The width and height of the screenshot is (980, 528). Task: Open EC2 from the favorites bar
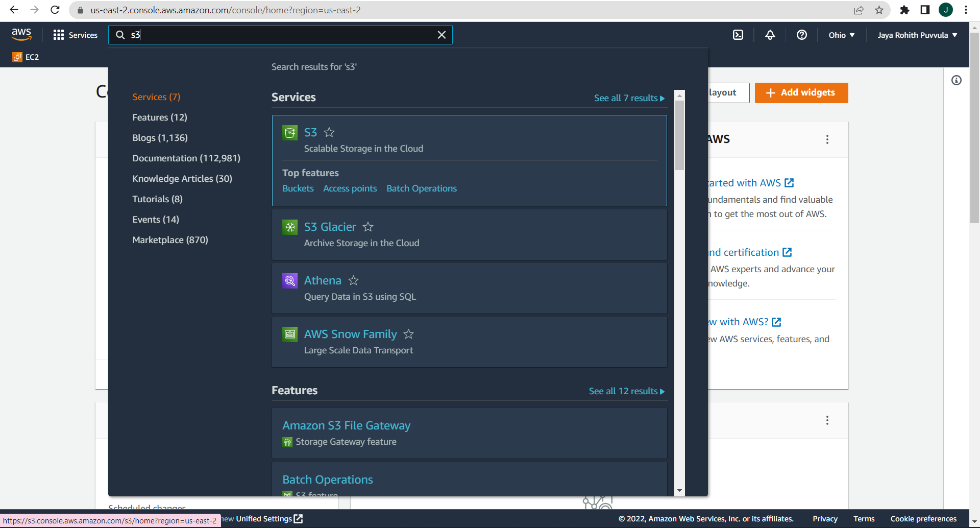[26, 57]
